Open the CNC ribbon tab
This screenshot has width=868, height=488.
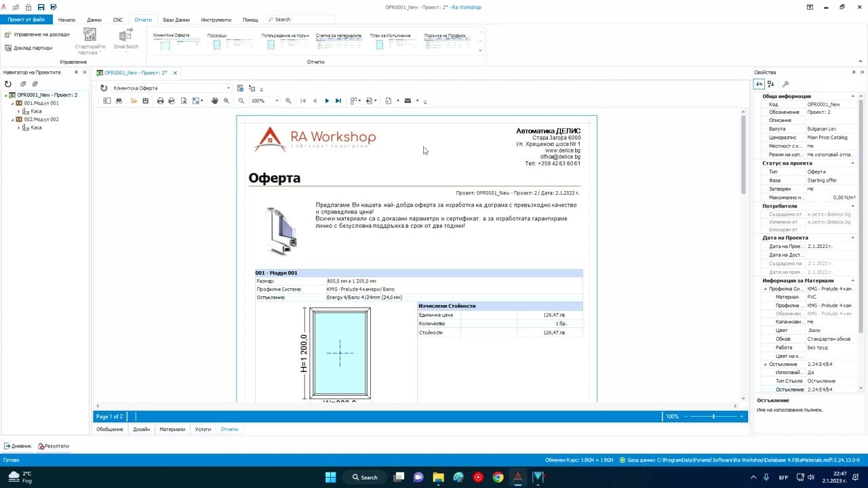(118, 20)
